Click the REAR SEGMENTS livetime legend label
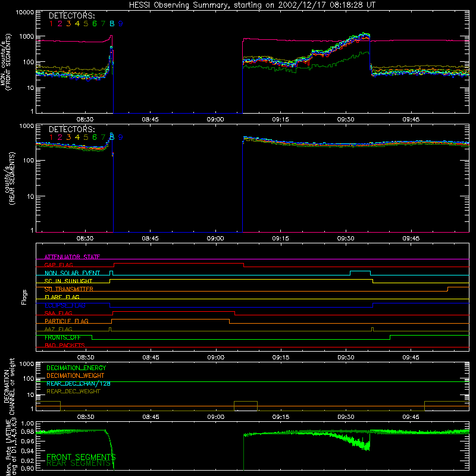 pos(79,464)
